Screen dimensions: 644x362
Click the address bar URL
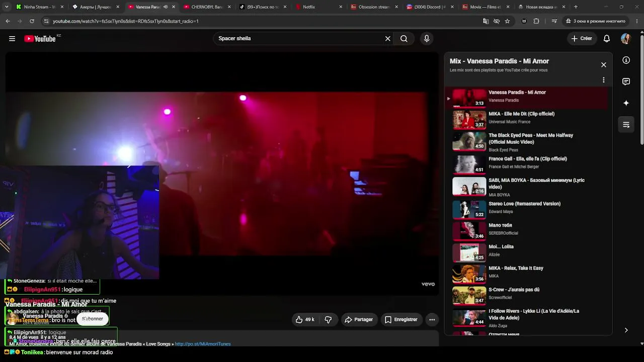click(x=126, y=21)
